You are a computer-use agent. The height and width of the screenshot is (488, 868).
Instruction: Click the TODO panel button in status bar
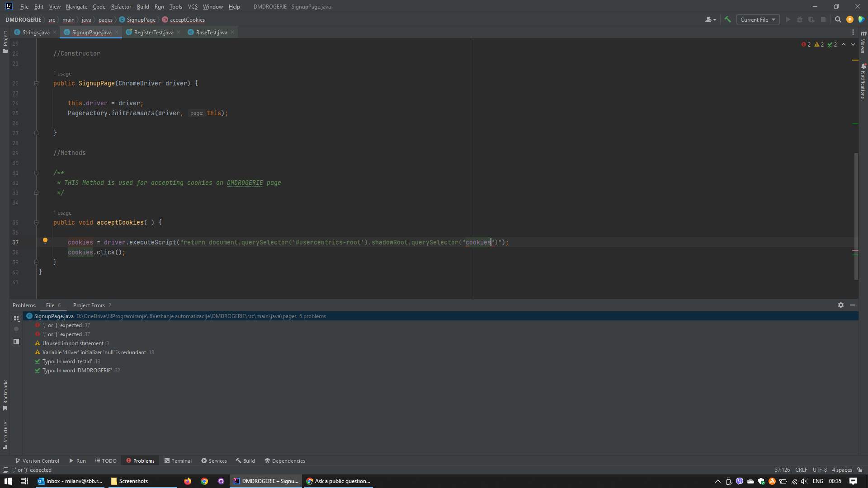106,460
